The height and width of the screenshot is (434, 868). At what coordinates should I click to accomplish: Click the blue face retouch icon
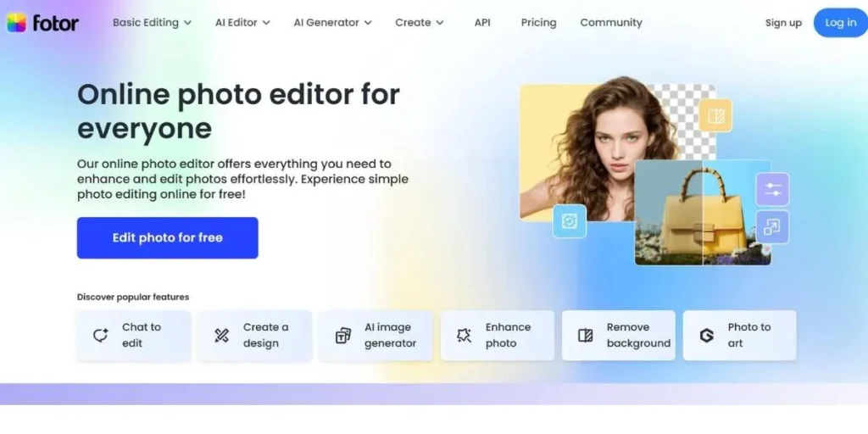[570, 221]
